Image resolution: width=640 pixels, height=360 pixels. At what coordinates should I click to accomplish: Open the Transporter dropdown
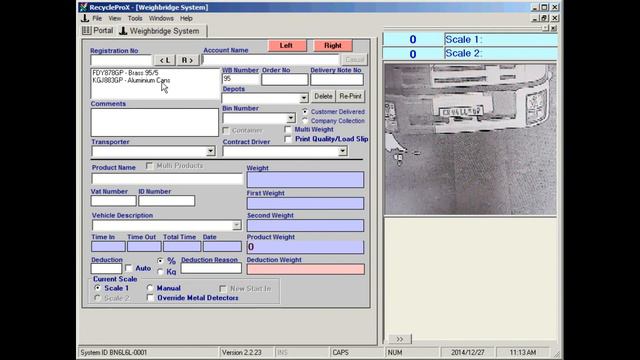210,151
